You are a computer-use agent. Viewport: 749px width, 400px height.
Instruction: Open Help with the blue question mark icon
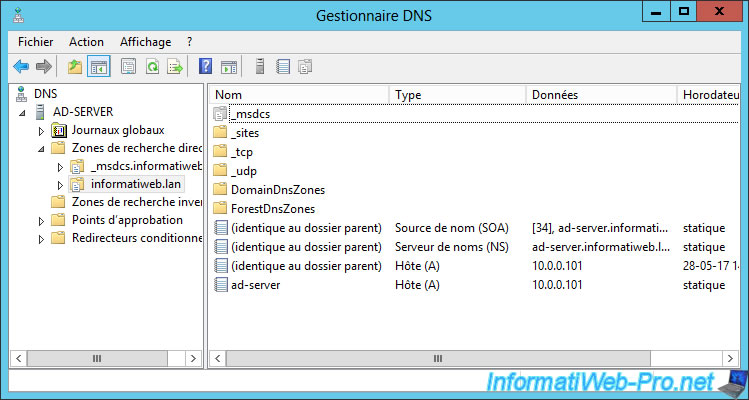coord(205,67)
